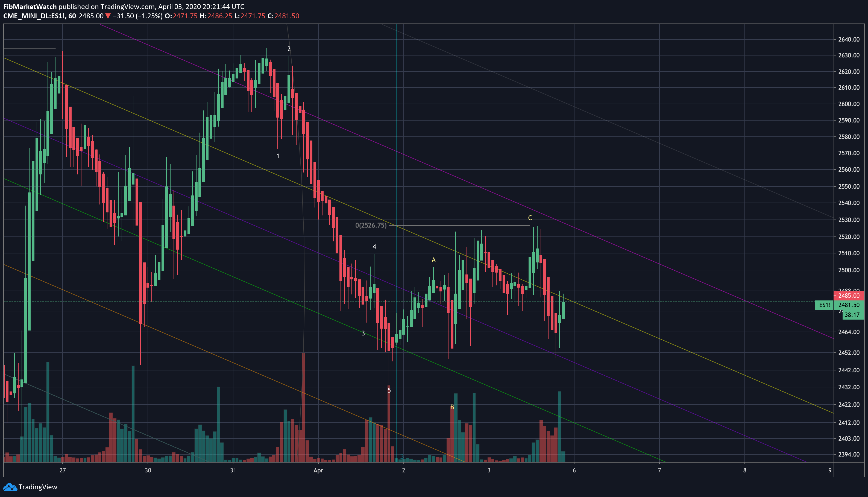
Task: Select white wave label 2 near the top
Action: tap(289, 49)
